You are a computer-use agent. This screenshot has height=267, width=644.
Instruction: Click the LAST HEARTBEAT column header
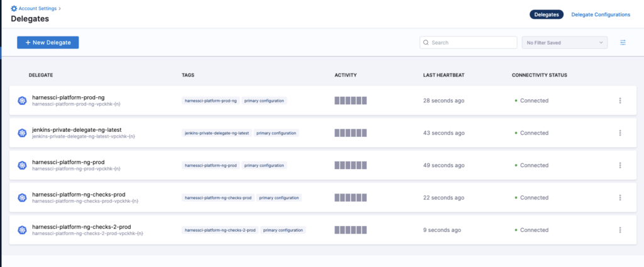(444, 75)
